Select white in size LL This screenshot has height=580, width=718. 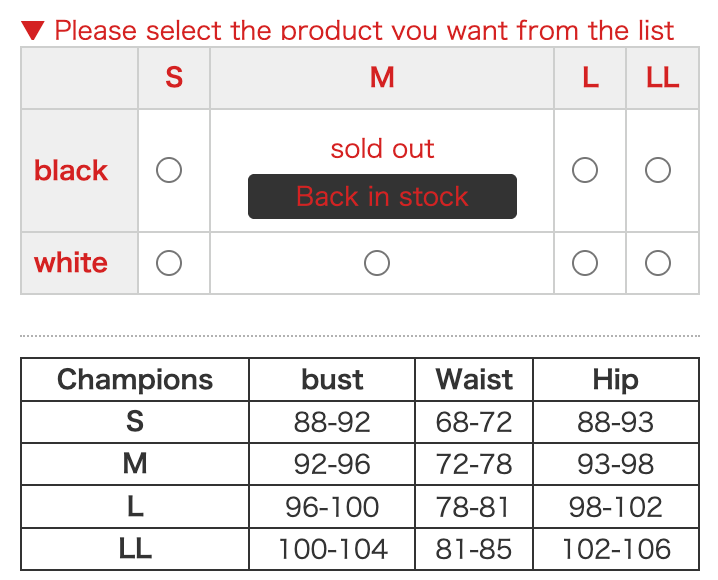(658, 263)
